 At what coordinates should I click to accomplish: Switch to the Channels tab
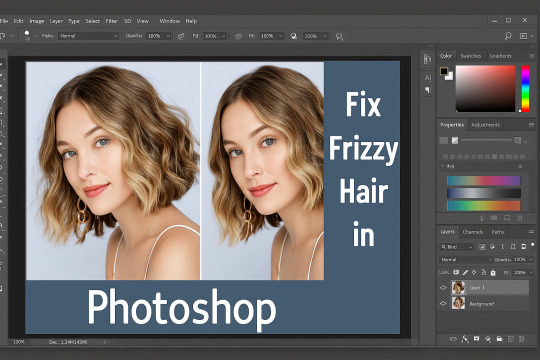pos(472,232)
